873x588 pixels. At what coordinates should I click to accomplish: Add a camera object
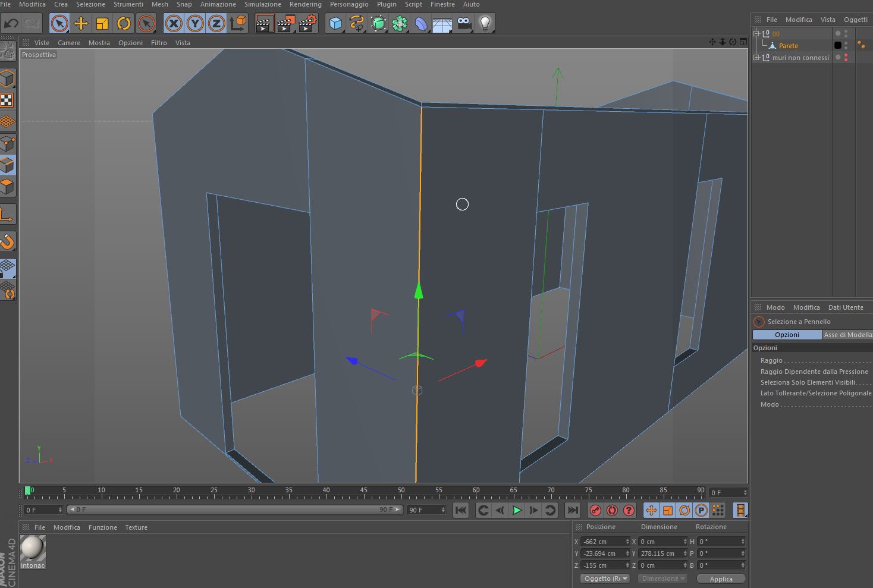click(x=464, y=24)
